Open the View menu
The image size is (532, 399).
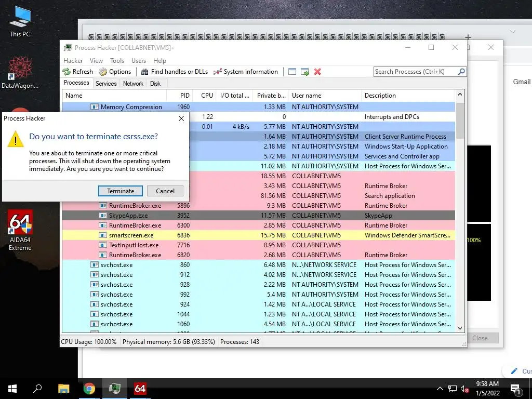[x=96, y=61]
